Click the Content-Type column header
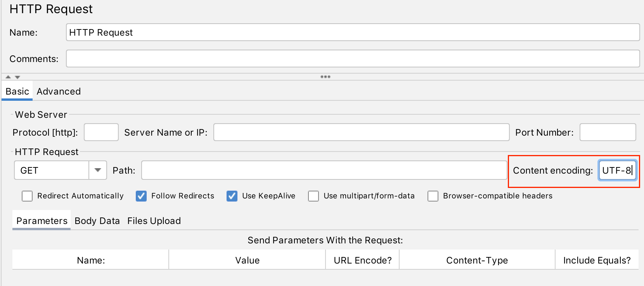644x286 pixels. [477, 260]
